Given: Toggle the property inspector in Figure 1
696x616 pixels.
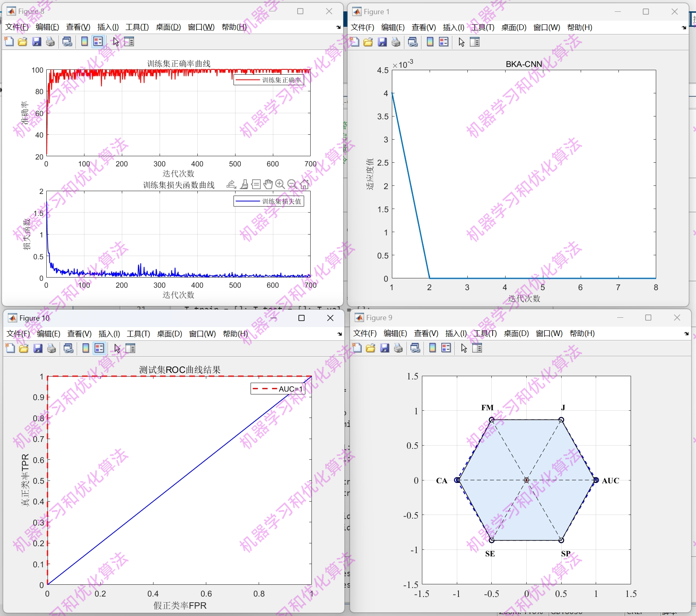Looking at the screenshot, I should 475,42.
